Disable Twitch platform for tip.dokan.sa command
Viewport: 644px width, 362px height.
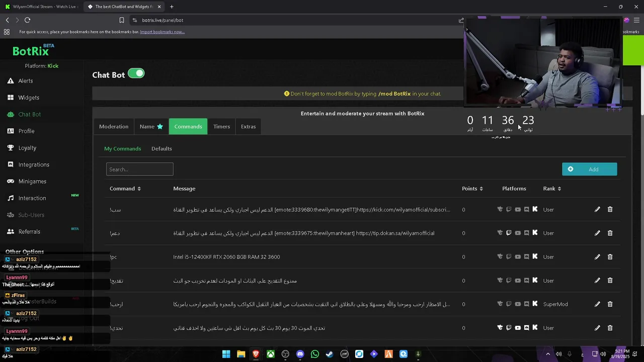click(x=509, y=233)
